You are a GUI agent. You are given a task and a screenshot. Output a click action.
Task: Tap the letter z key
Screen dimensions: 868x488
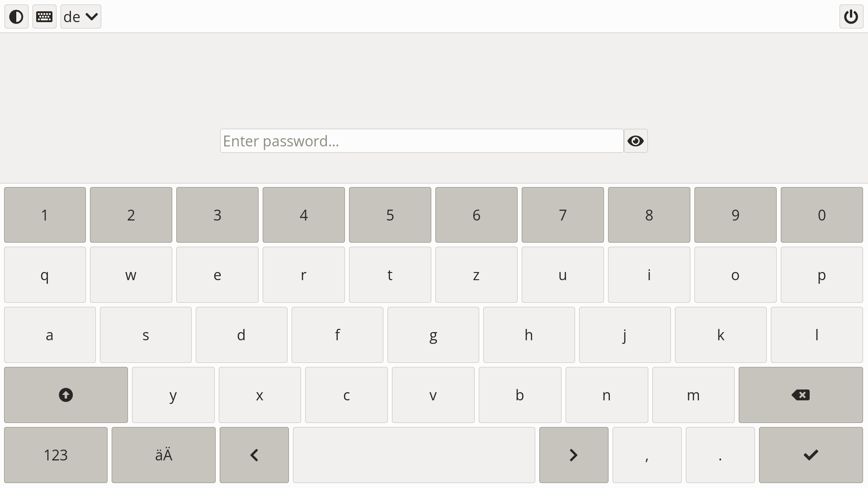tap(476, 275)
